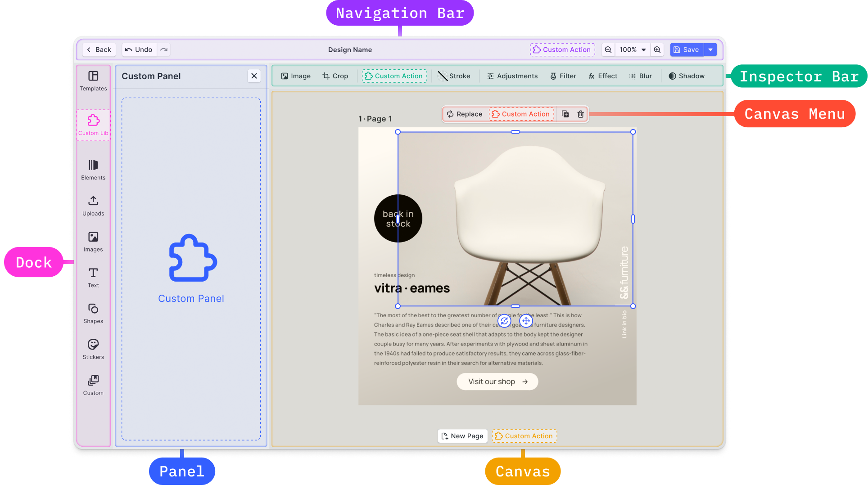The image size is (868, 494).
Task: Expand the Save dropdown arrow
Action: click(x=710, y=49)
